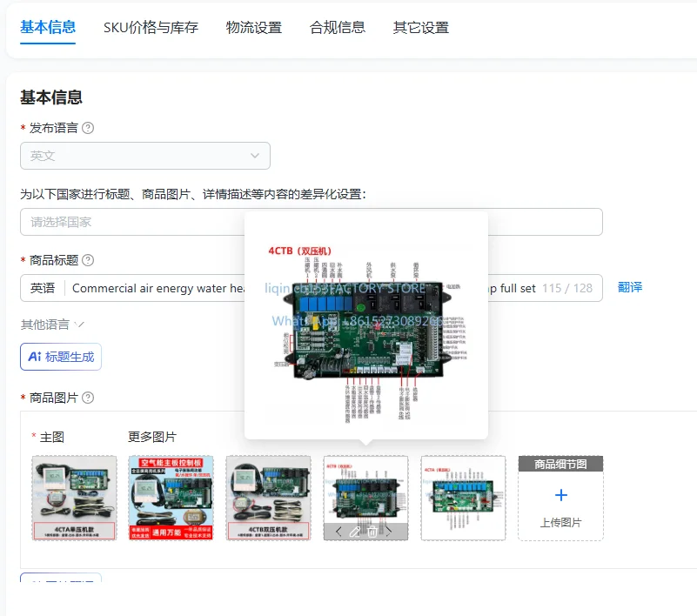Click the 基本信息 section heading
Screen dimensions: 697x616
click(x=51, y=97)
